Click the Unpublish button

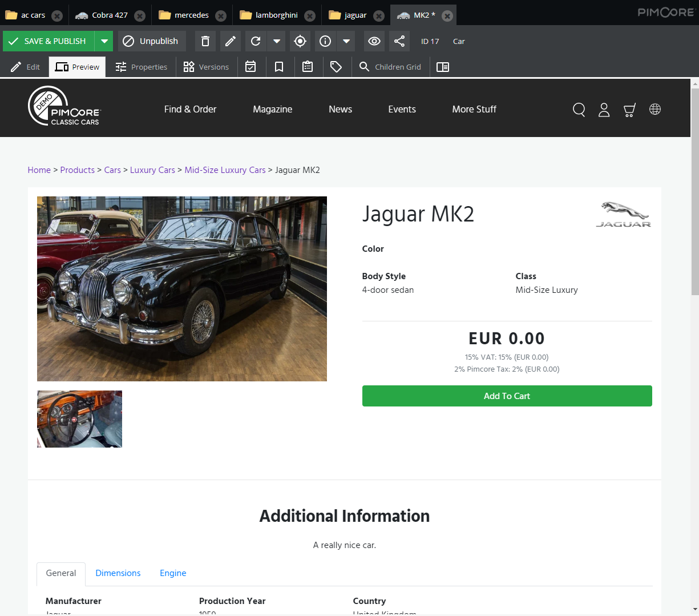click(152, 41)
